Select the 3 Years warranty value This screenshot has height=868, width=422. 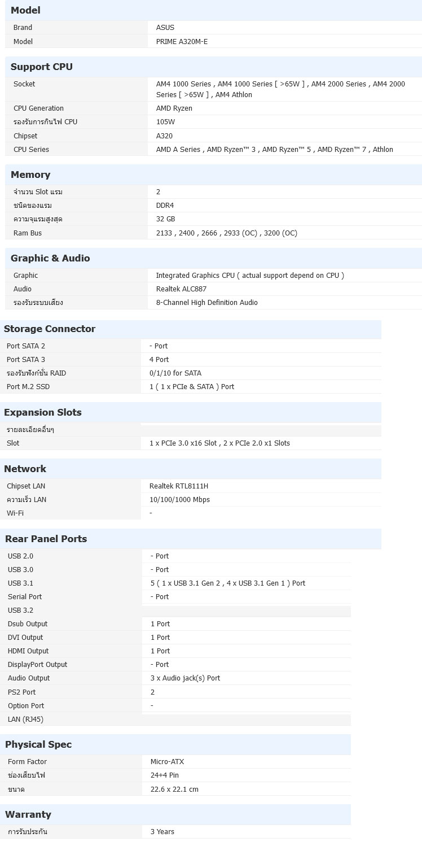(162, 832)
